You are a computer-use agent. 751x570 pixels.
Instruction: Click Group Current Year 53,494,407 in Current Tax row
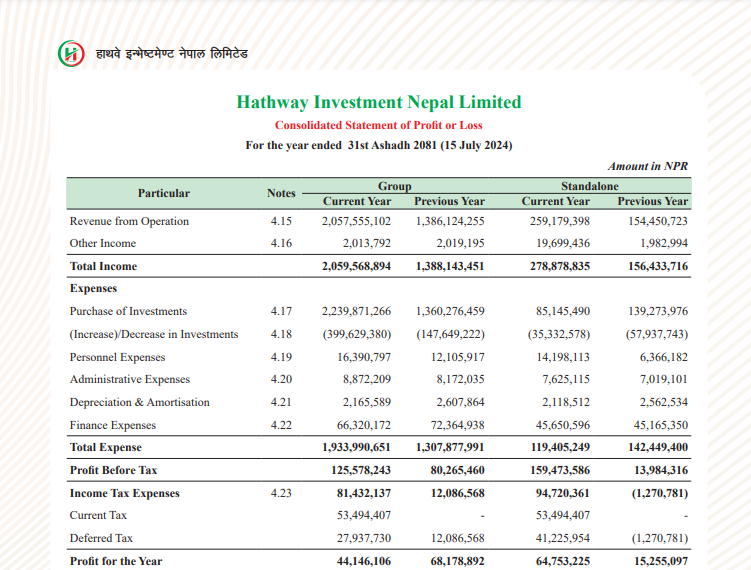(x=364, y=515)
